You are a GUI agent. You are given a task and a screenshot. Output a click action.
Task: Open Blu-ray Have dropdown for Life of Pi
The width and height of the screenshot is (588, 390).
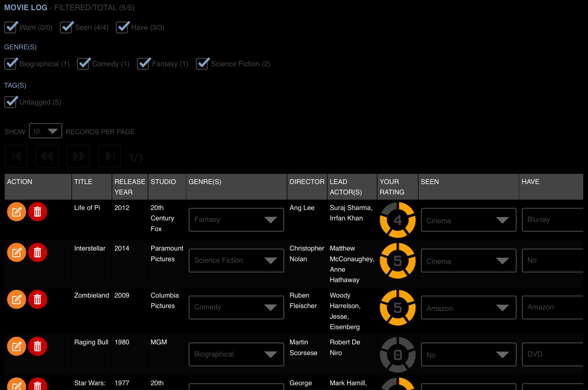click(x=553, y=220)
